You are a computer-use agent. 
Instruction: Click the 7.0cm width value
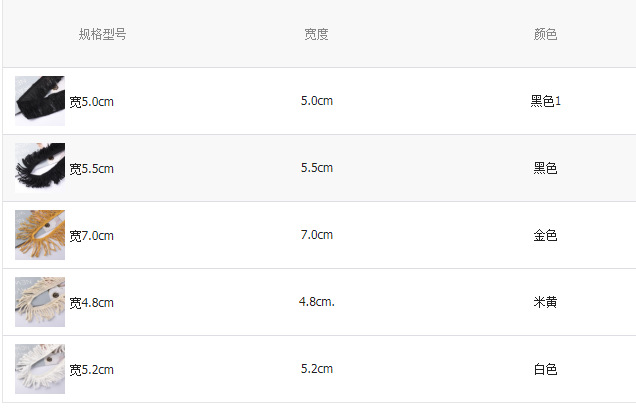[x=316, y=234]
